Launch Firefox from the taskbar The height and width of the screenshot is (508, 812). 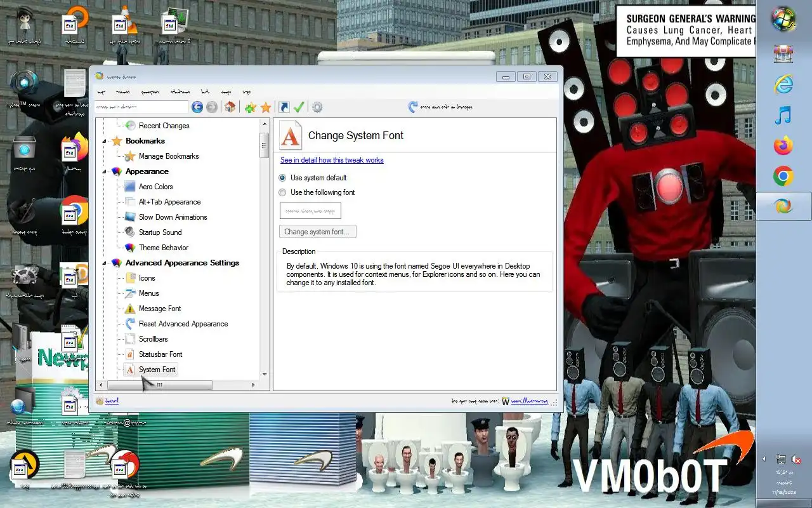click(783, 145)
